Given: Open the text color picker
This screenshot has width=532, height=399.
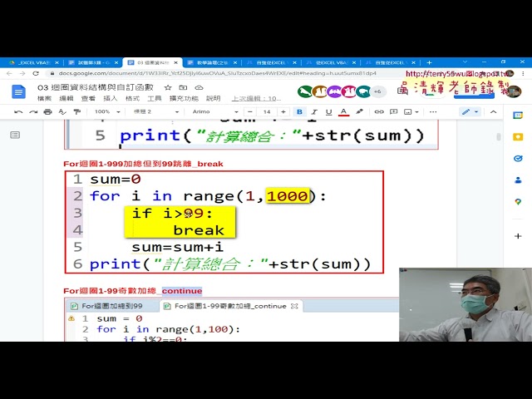Looking at the screenshot, I should click(x=343, y=111).
